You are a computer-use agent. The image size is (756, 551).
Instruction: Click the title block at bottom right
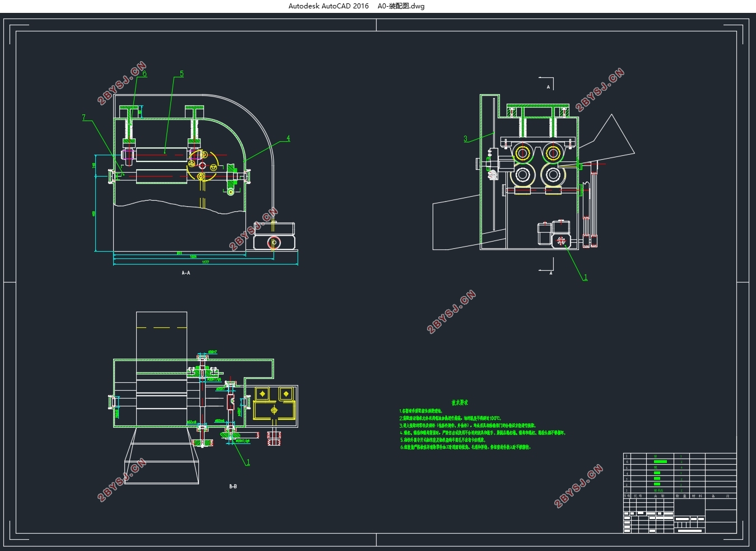(680, 516)
